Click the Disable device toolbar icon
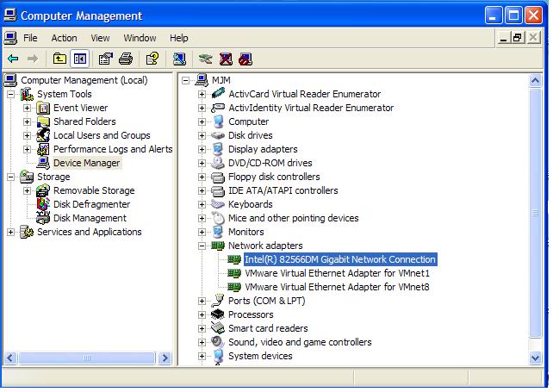The width and height of the screenshot is (553, 392). coord(245,59)
